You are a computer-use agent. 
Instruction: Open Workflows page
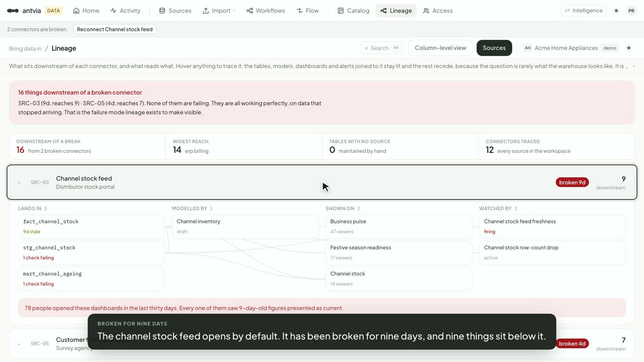tap(266, 11)
